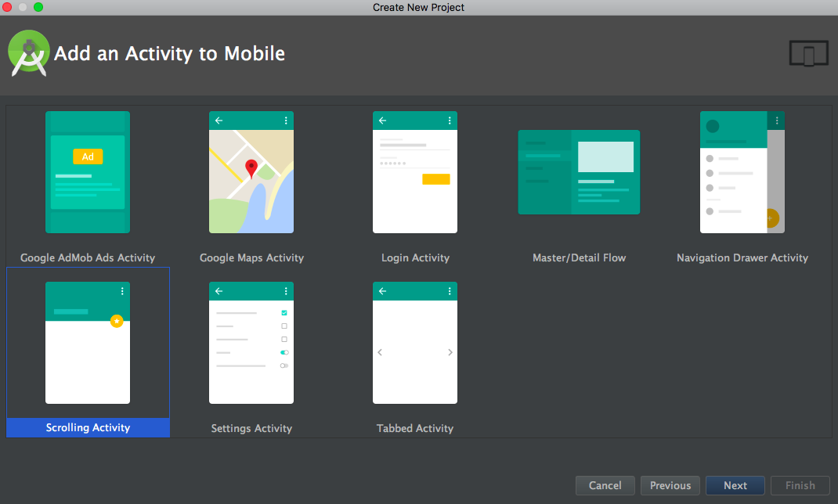The height and width of the screenshot is (504, 838).
Task: Cancel the new project wizard
Action: tap(605, 485)
